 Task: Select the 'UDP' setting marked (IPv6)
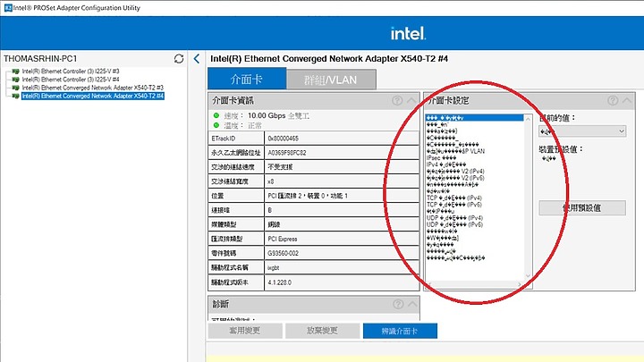[x=454, y=224]
